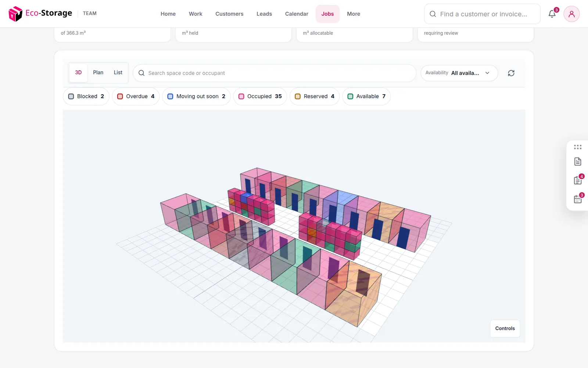Focus the space code search field
Image resolution: width=588 pixels, height=368 pixels.
(275, 73)
